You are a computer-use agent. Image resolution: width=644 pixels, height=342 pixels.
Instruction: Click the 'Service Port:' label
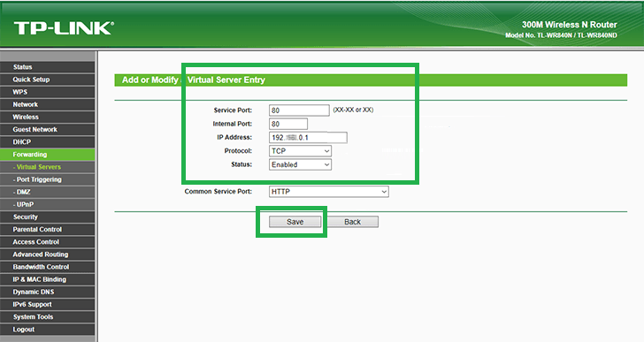[x=233, y=110]
